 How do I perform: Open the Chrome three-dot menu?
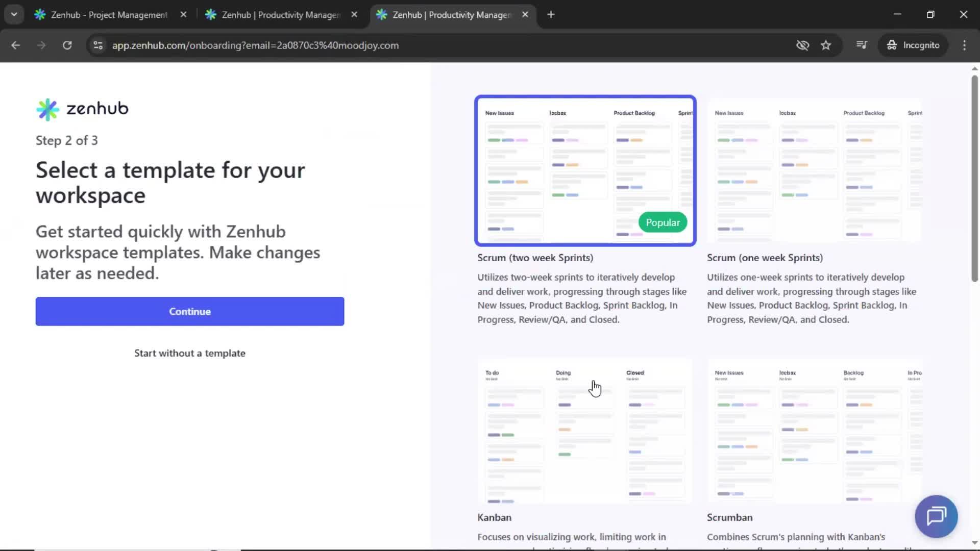click(964, 45)
